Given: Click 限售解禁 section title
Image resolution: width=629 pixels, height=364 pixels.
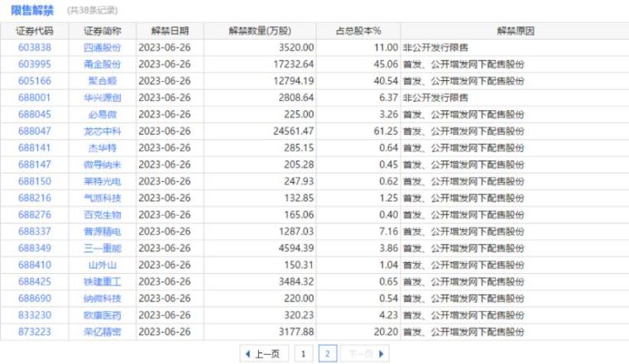Looking at the screenshot, I should [32, 10].
